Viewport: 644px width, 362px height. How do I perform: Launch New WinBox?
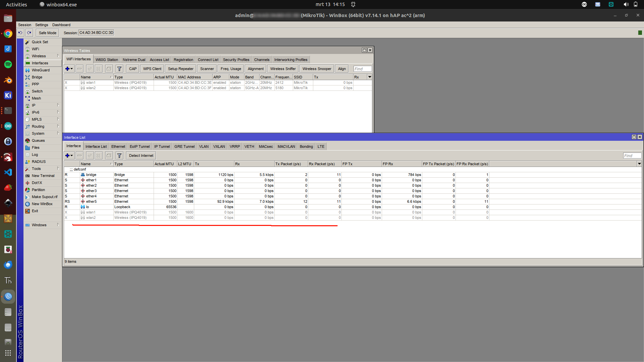[43, 204]
